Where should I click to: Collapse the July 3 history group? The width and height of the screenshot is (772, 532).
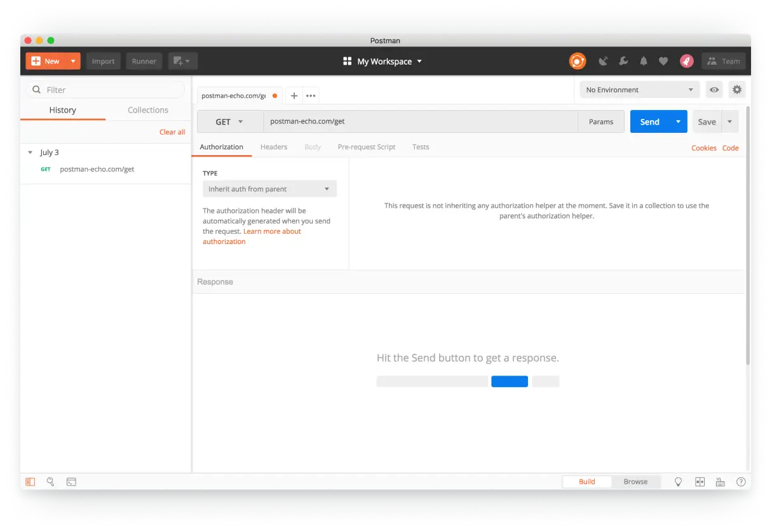(30, 153)
